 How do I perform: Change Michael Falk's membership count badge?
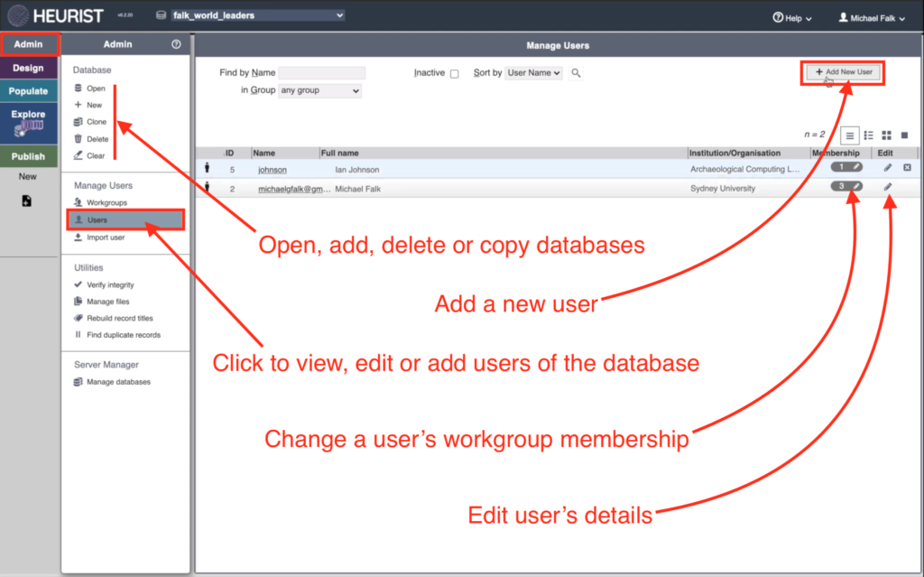[846, 186]
